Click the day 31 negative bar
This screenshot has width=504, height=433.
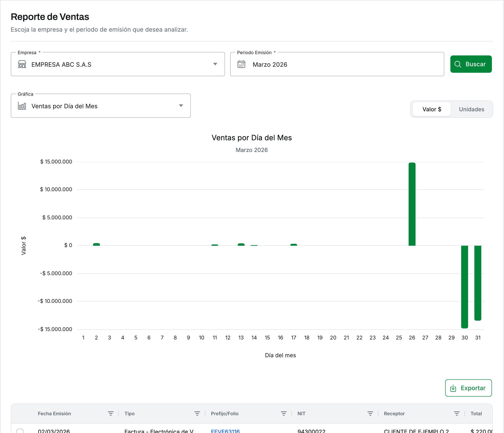[478, 283]
